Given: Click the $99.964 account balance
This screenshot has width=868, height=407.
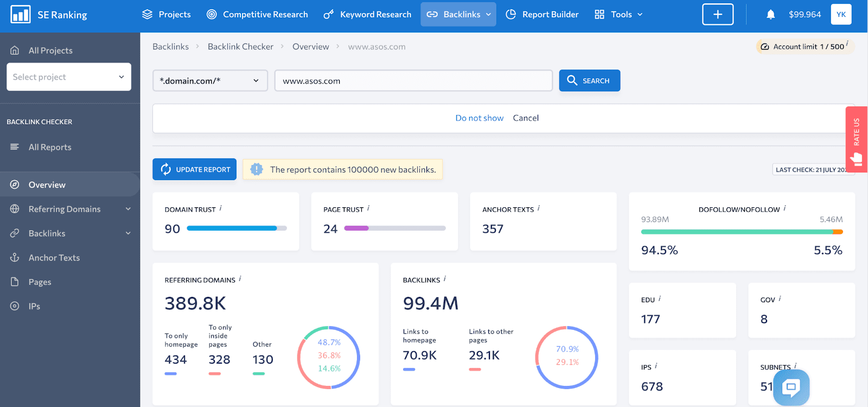Looking at the screenshot, I should point(805,15).
